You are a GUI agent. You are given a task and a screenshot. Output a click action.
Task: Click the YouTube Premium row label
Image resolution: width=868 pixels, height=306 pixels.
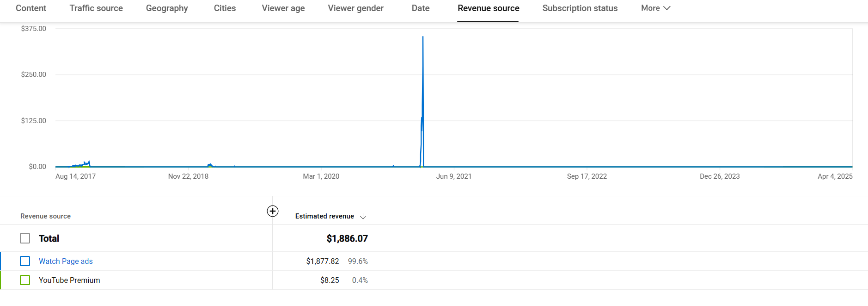pos(69,280)
